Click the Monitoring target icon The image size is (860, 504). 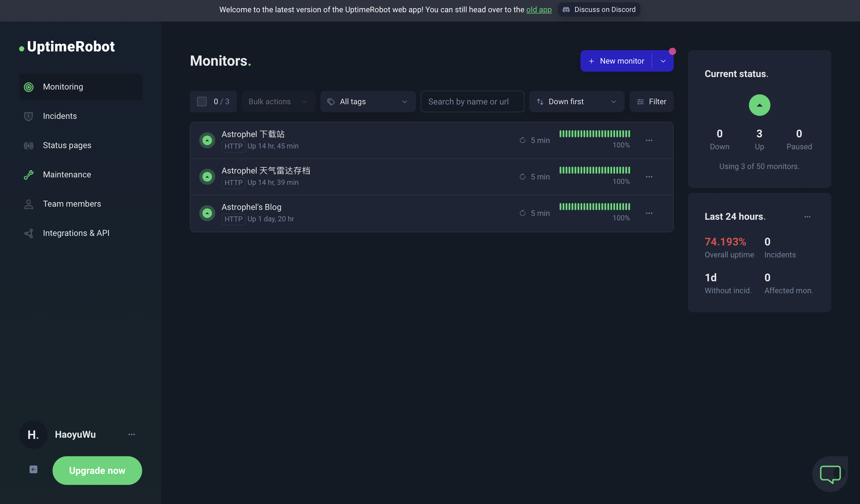(29, 87)
